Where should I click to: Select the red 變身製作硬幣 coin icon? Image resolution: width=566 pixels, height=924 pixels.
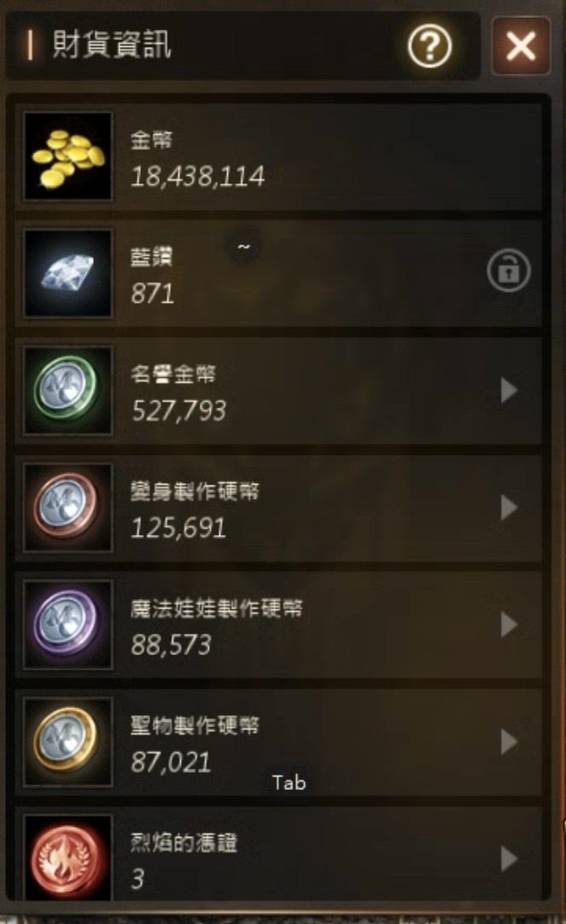[67, 508]
